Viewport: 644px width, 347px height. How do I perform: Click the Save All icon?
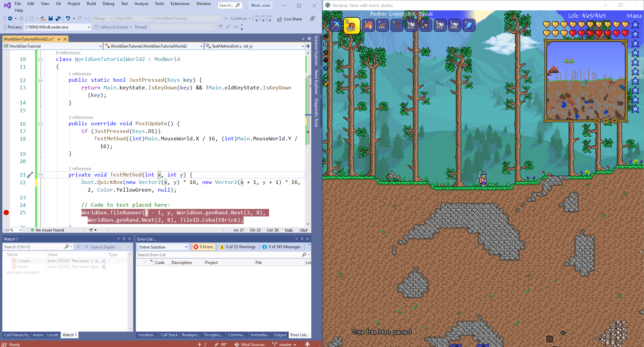(58, 18)
